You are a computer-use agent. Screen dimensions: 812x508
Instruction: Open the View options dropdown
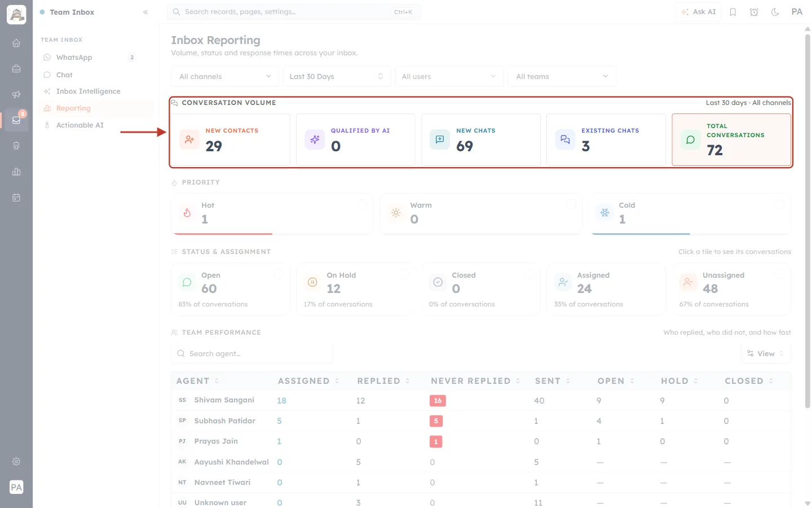click(x=766, y=353)
